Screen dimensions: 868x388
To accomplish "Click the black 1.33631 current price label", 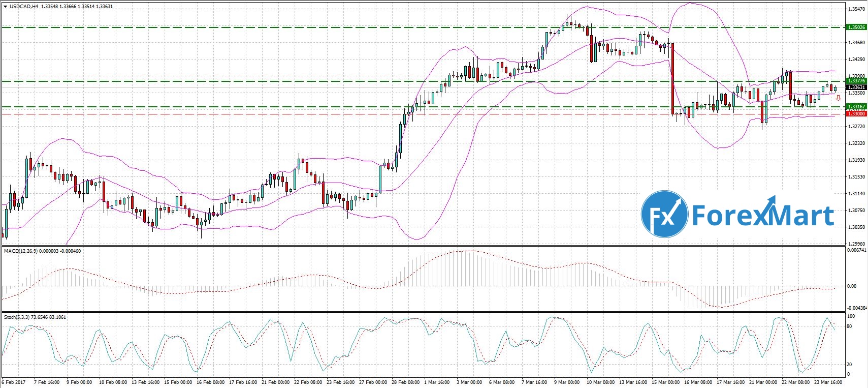I will (856, 87).
